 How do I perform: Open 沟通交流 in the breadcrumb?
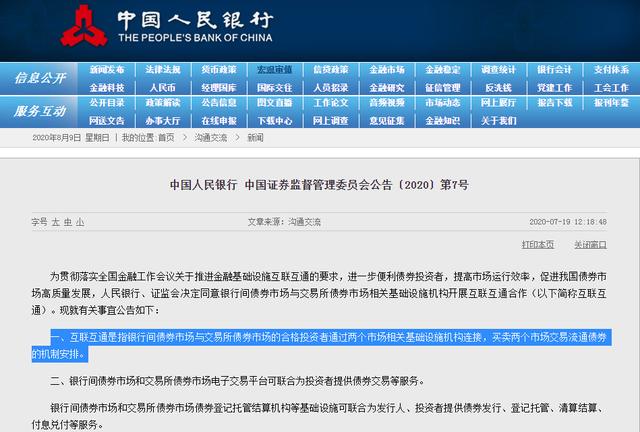click(211, 138)
